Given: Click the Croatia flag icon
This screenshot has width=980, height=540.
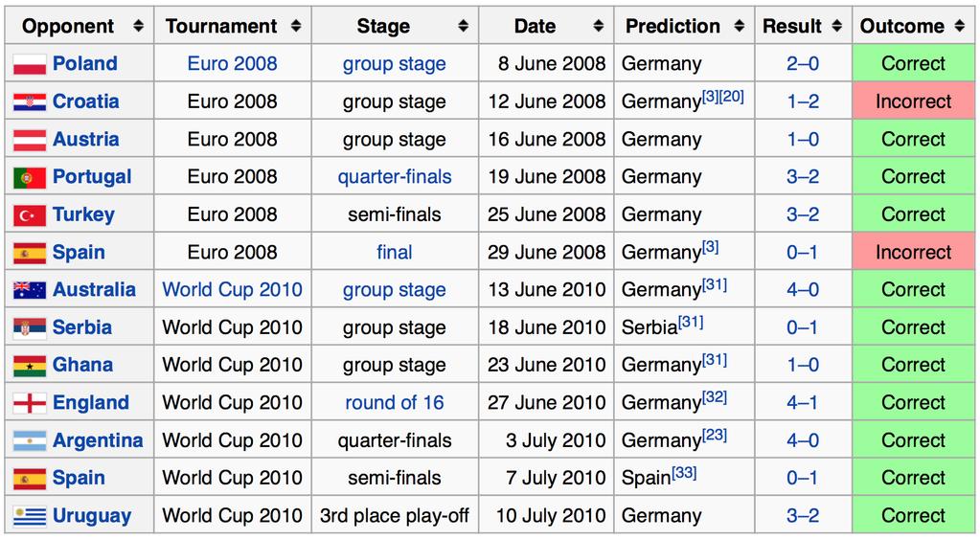Looking at the screenshot, I should [x=30, y=101].
